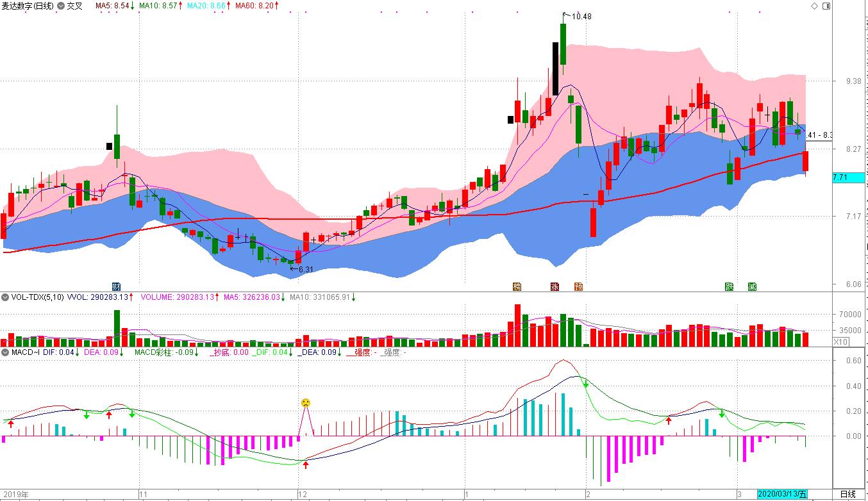Click the yellow smiley face in MACD panel

(306, 403)
